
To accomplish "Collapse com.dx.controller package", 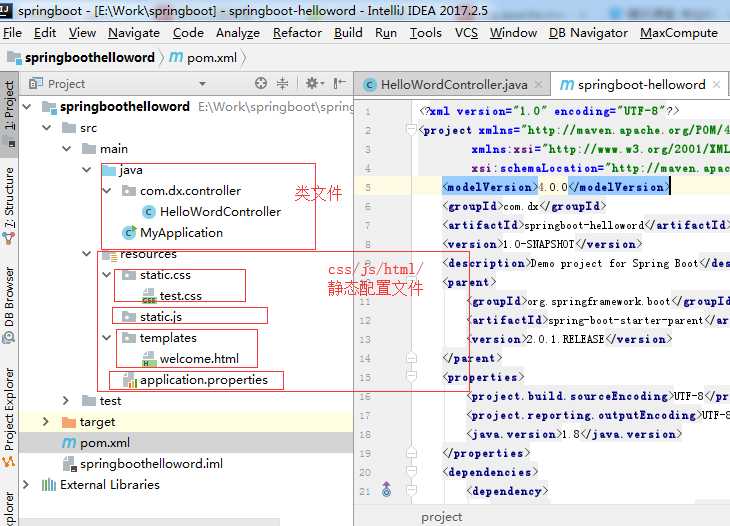I will click(x=107, y=190).
